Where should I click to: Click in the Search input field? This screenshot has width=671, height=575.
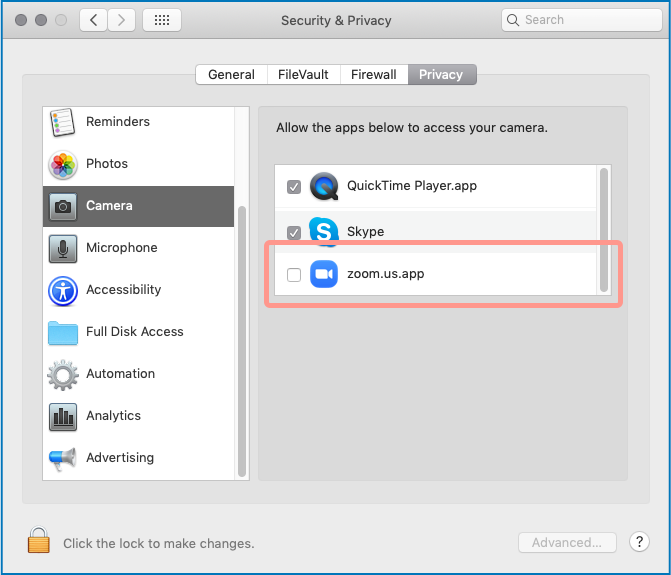[582, 20]
